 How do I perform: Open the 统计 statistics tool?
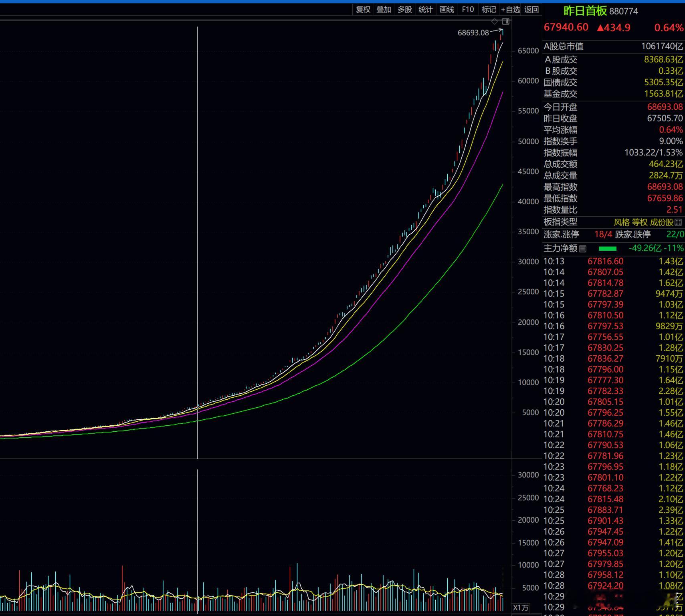click(426, 10)
